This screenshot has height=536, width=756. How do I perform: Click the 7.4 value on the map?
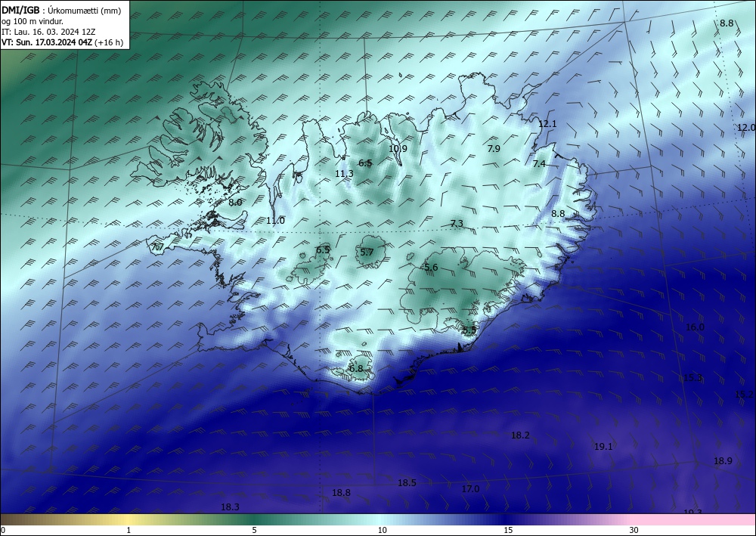[x=539, y=164]
